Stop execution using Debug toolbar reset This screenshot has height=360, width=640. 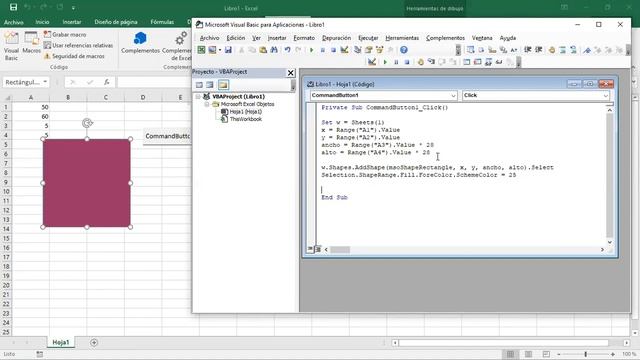(407, 62)
